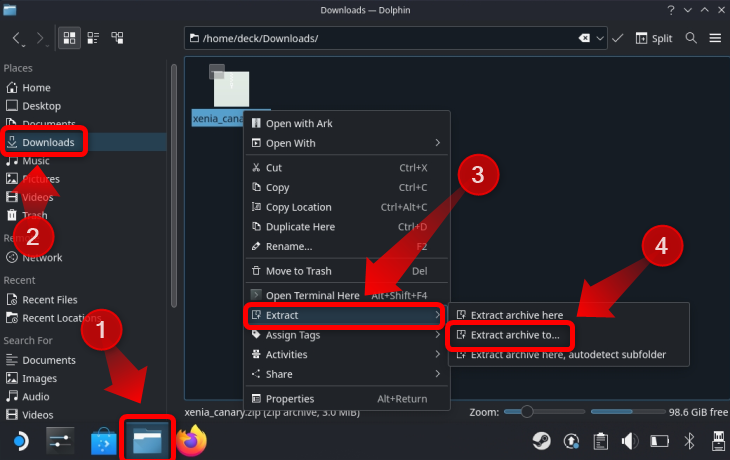Viewport: 730px width, 460px height.
Task: Switch to Details tree view mode
Action: [117, 38]
